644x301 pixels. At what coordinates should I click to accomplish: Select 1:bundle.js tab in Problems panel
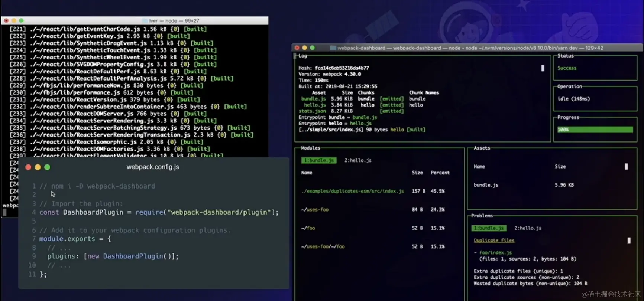point(489,228)
